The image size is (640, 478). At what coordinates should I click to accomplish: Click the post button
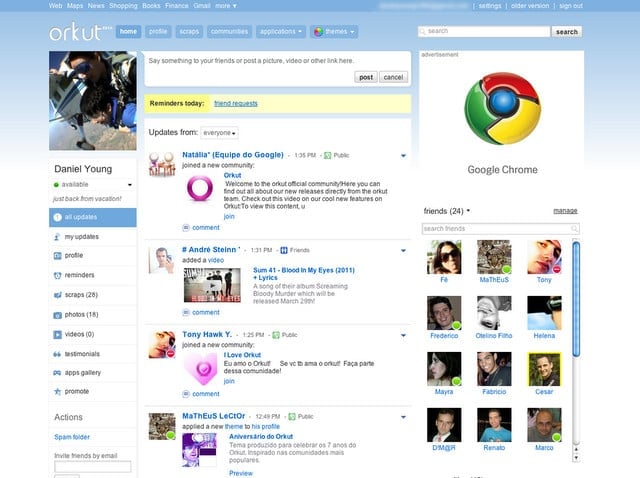pos(366,77)
